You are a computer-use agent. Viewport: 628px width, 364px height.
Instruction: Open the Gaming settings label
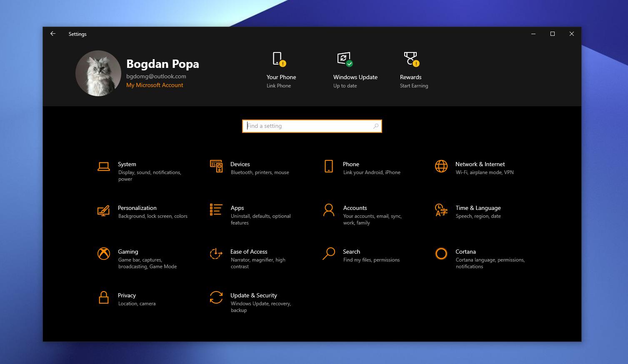[128, 252]
